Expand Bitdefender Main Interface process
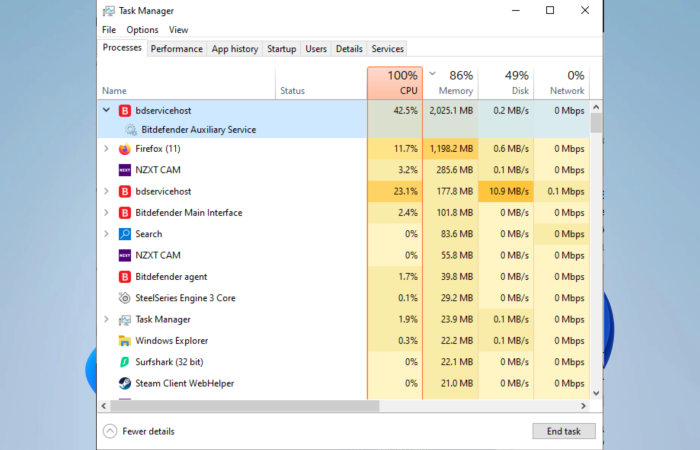 pos(106,212)
